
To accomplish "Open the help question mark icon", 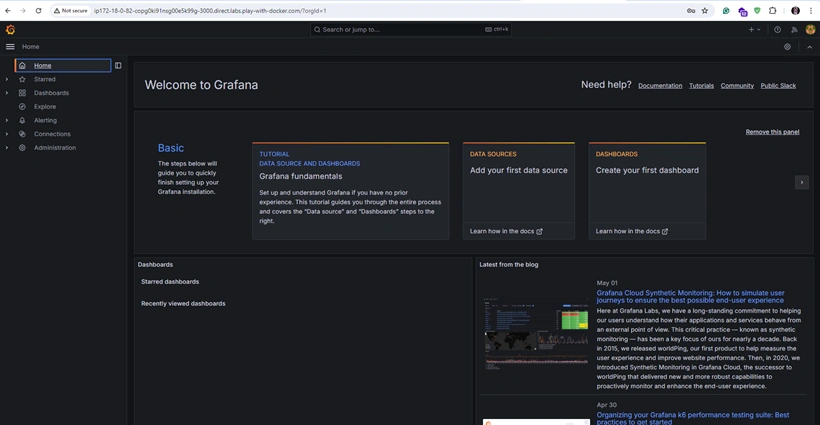I will coord(778,30).
